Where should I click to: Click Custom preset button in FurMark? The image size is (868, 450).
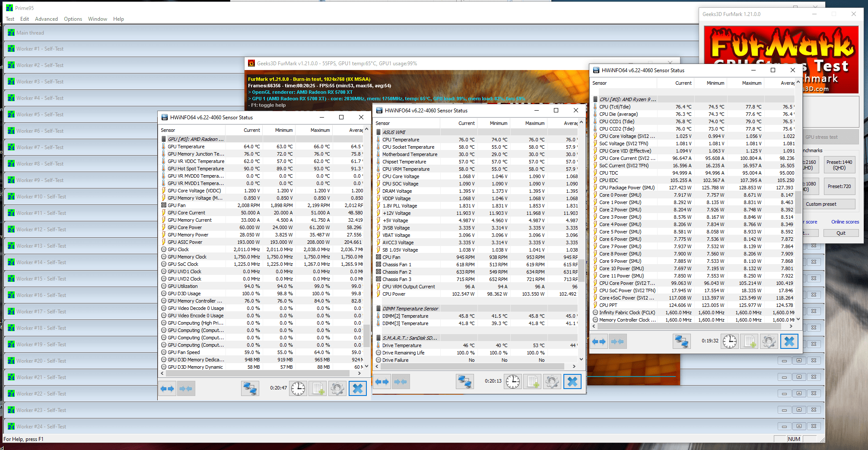click(829, 204)
